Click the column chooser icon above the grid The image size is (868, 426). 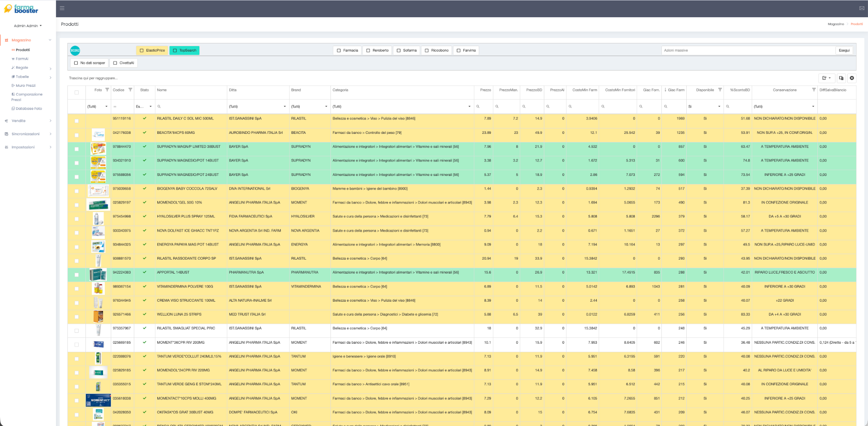tap(841, 78)
